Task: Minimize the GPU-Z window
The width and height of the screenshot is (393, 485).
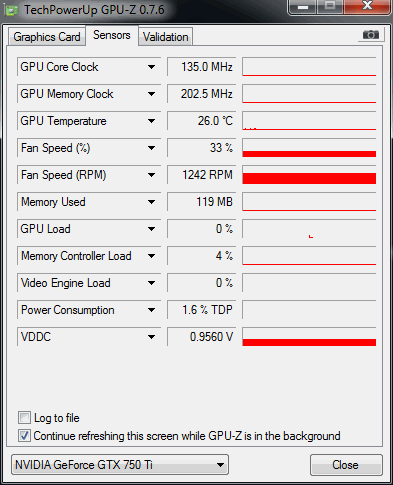Action: tap(302, 7)
